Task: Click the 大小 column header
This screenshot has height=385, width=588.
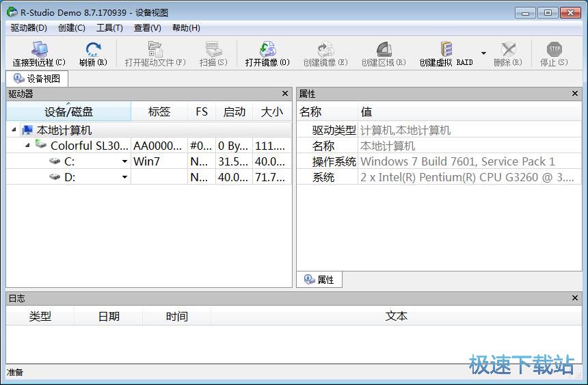Action: [x=272, y=111]
